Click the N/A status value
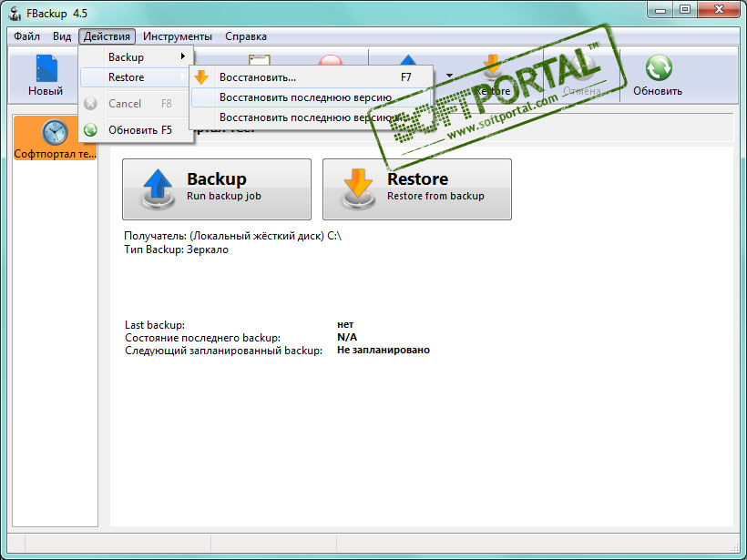747x560 pixels. (347, 337)
